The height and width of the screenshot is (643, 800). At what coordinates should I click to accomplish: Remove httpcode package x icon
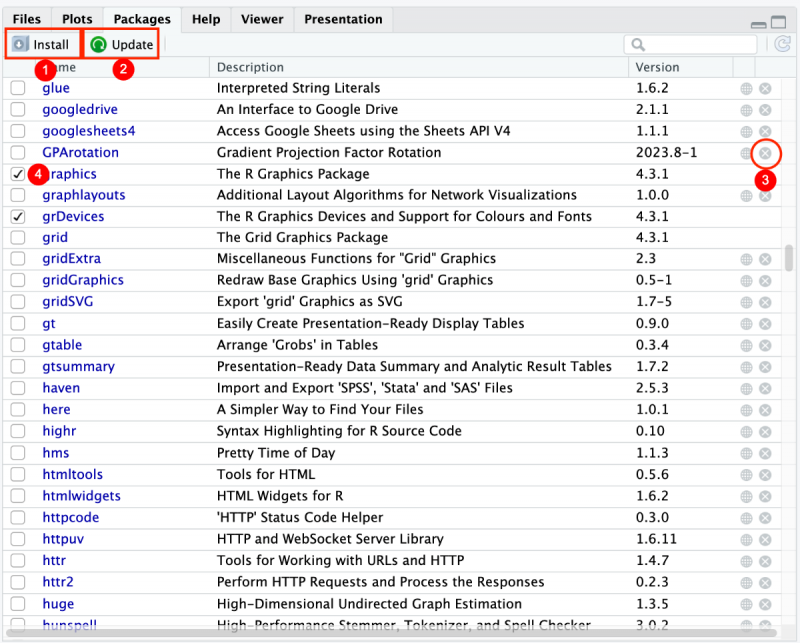pos(765,518)
